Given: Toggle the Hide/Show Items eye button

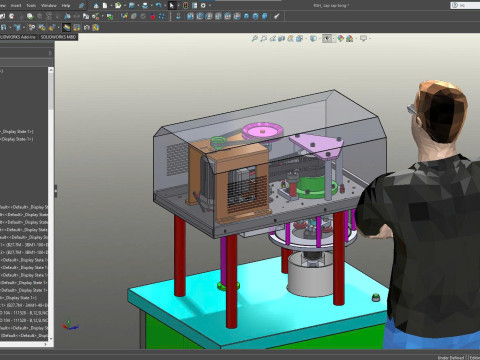Looking at the screenshot, I should 327,38.
